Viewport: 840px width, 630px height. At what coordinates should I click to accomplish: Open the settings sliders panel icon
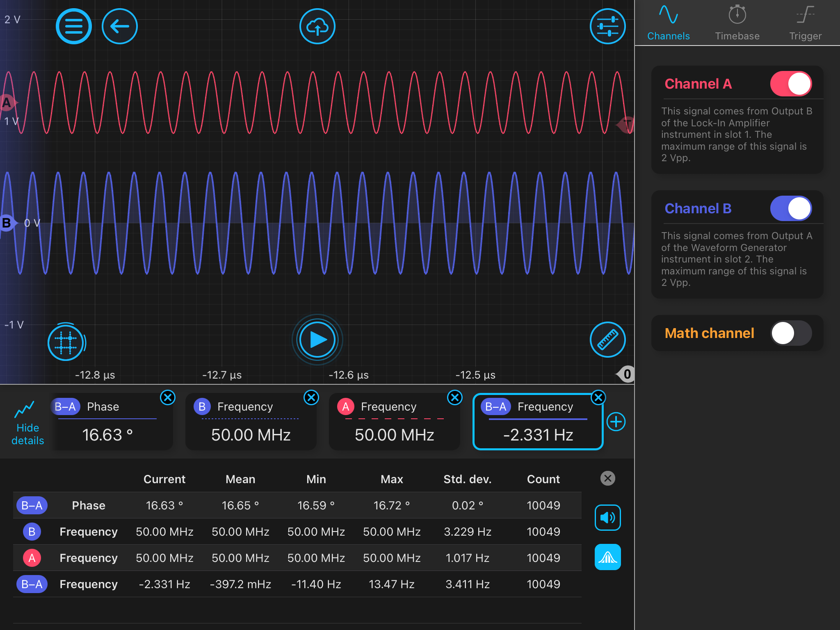tap(607, 27)
